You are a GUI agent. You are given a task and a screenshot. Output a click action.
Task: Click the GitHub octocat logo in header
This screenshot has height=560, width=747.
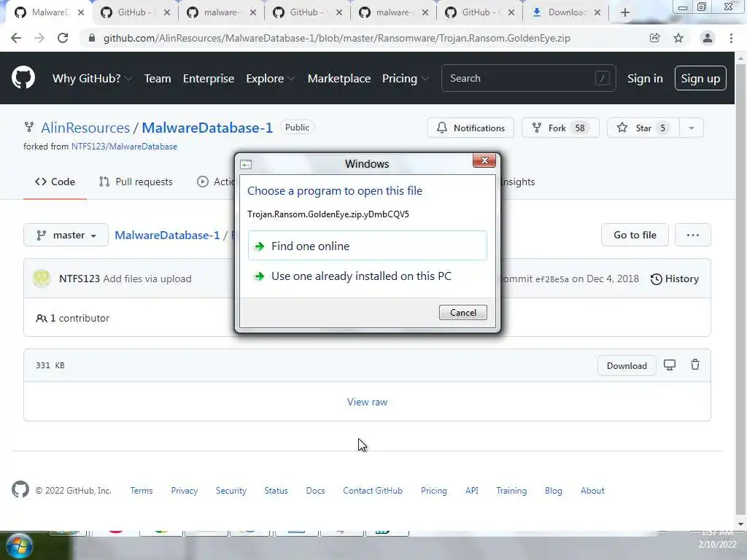pos(23,77)
